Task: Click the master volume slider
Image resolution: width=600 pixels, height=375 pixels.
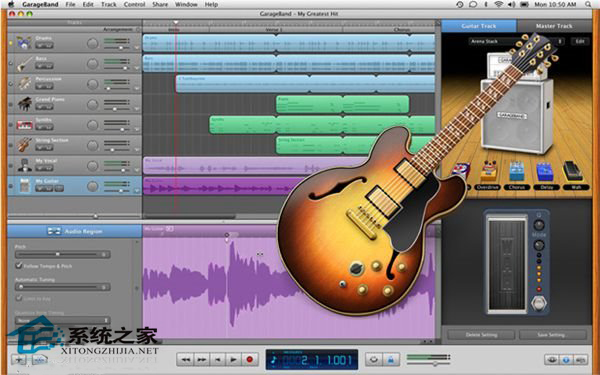Action: (428, 363)
